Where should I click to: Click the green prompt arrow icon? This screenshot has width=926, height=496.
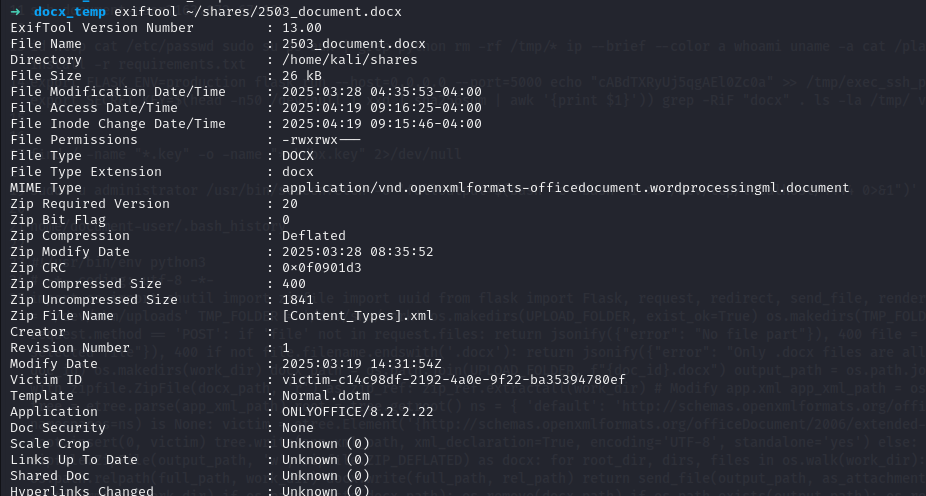point(17,12)
